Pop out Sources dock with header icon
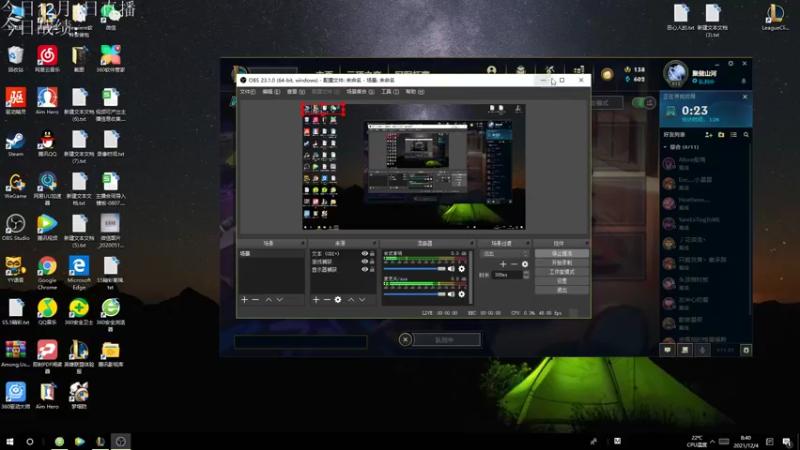Image resolution: width=800 pixels, height=450 pixels. coord(374,243)
